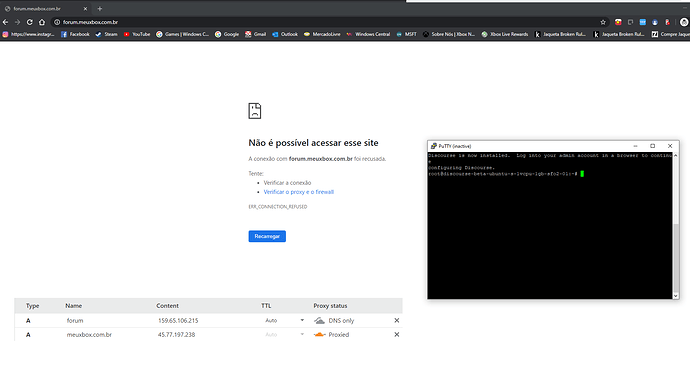Open the Outlook bookmark

click(285, 34)
